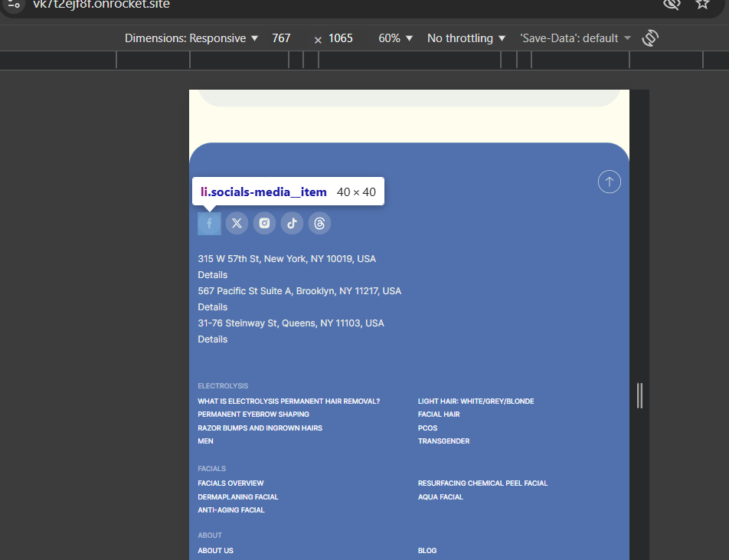Viewport: 729px width, 560px height.
Task: Open the About Us link
Action: coord(215,551)
